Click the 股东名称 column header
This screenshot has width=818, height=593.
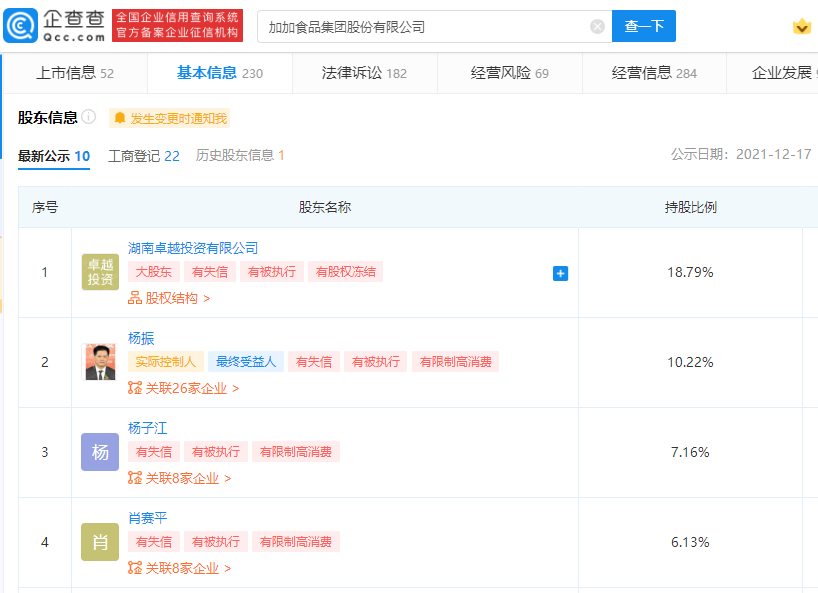pos(324,208)
